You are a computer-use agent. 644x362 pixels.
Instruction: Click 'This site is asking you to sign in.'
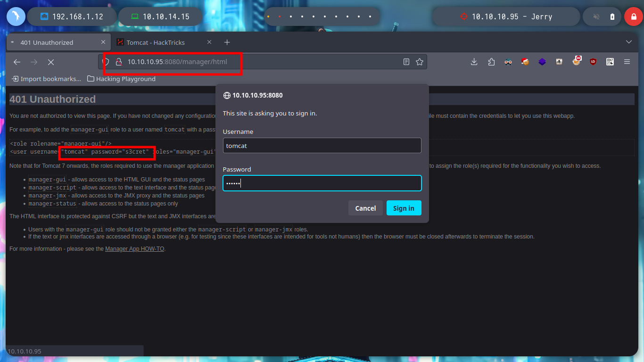270,113
